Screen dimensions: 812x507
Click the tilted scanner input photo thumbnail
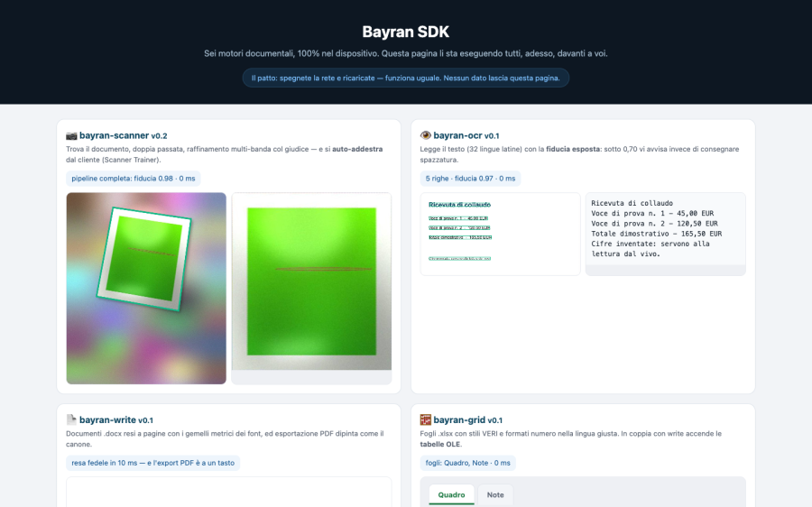point(146,289)
